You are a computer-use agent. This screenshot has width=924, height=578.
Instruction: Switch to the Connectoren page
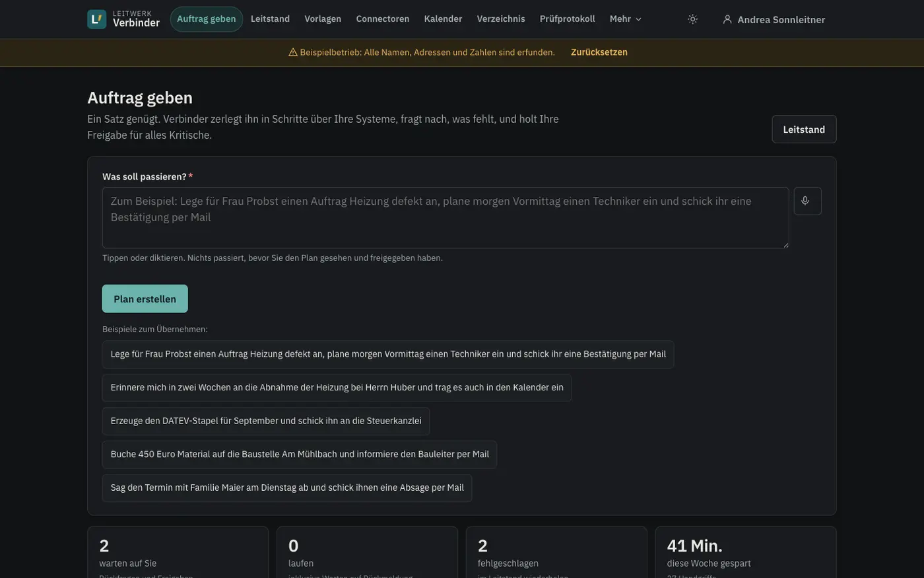click(383, 19)
